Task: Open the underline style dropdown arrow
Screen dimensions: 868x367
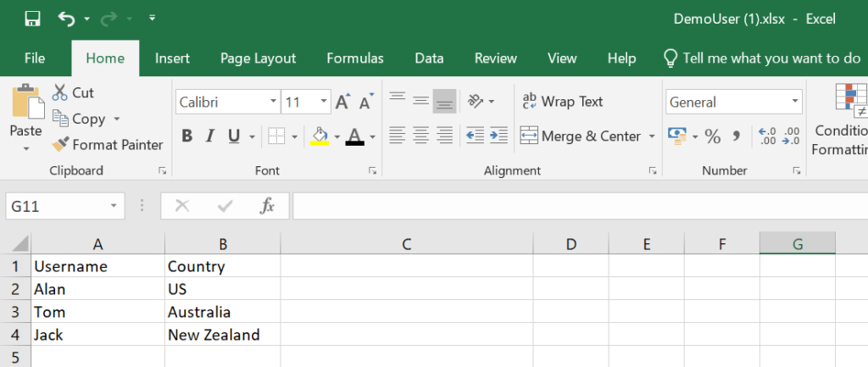Action: [x=252, y=136]
